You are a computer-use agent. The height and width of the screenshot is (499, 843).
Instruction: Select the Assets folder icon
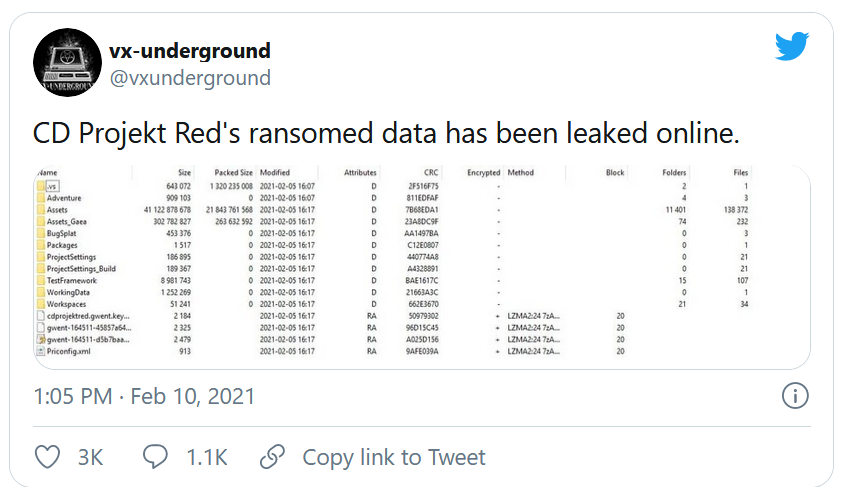point(41,209)
